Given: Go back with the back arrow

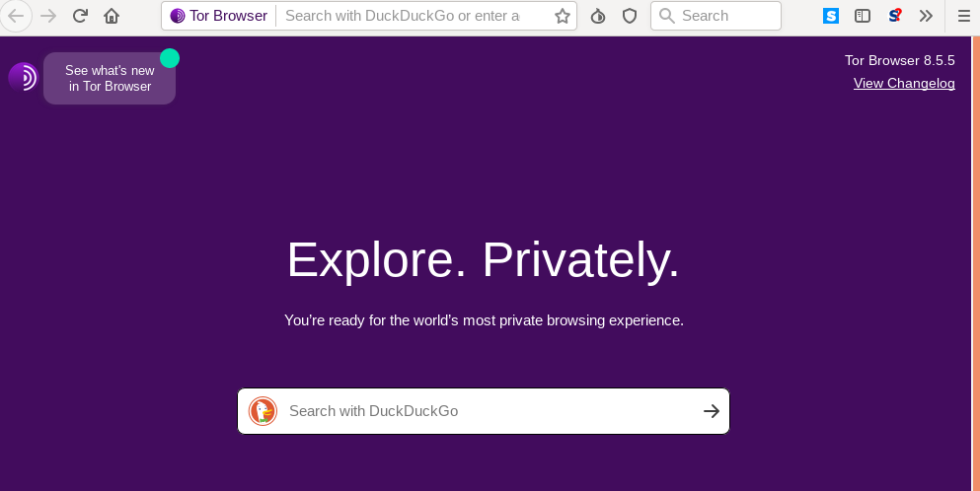Looking at the screenshot, I should coord(16,16).
